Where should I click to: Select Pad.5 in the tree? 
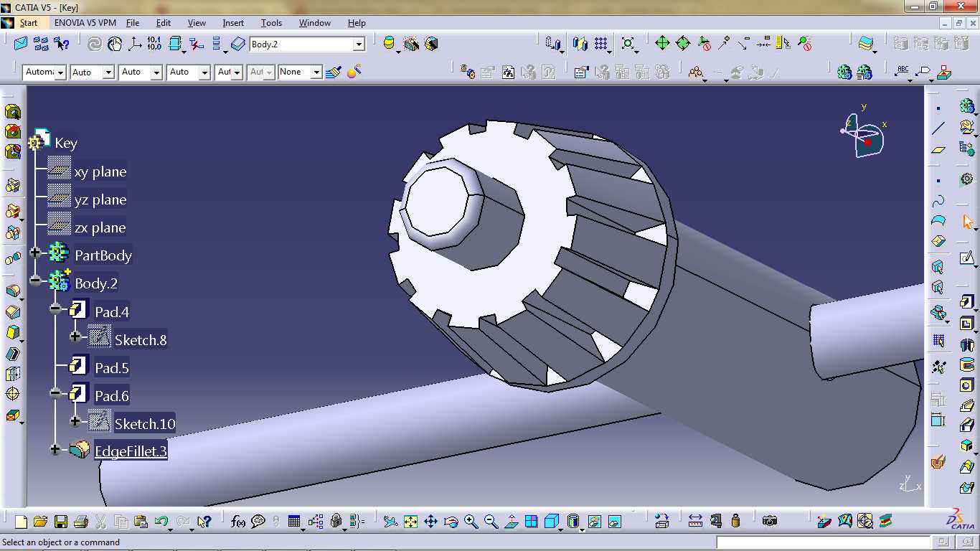(x=112, y=368)
